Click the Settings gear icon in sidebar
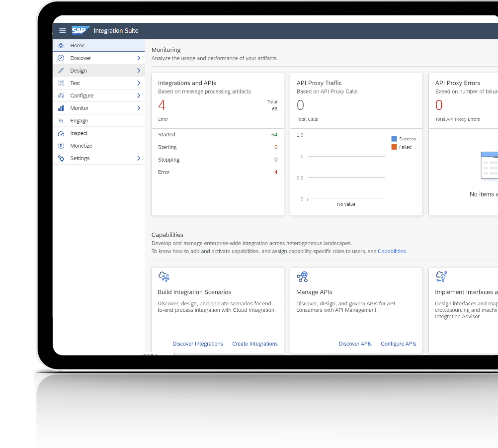Viewport: 498px width, 448px height. (x=61, y=159)
